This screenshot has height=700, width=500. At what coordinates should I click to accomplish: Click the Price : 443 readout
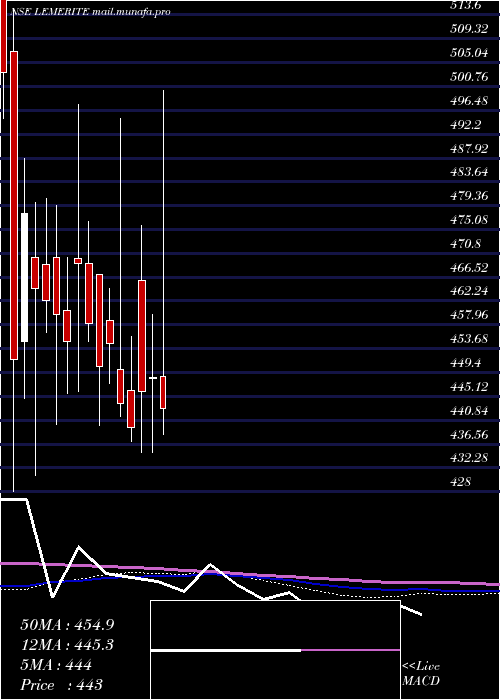click(62, 685)
